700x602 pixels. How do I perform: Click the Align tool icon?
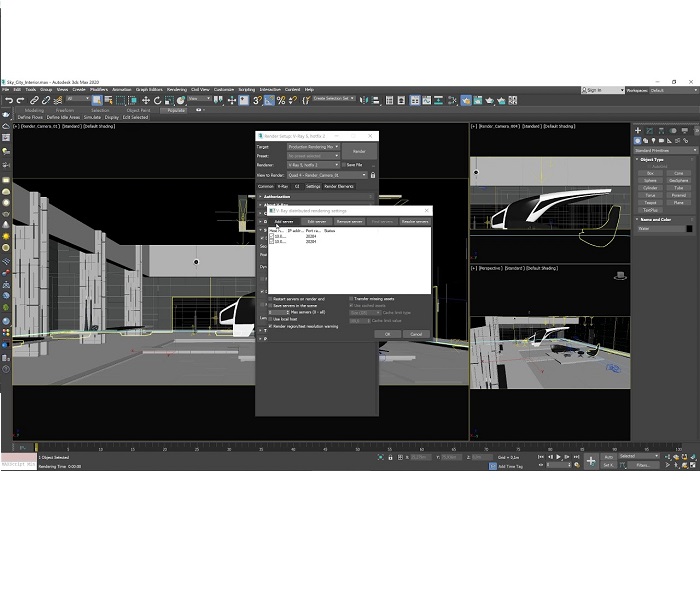tap(375, 100)
